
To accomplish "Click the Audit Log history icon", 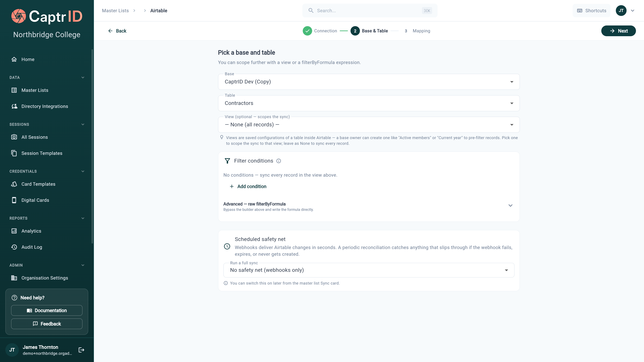I will (14, 247).
